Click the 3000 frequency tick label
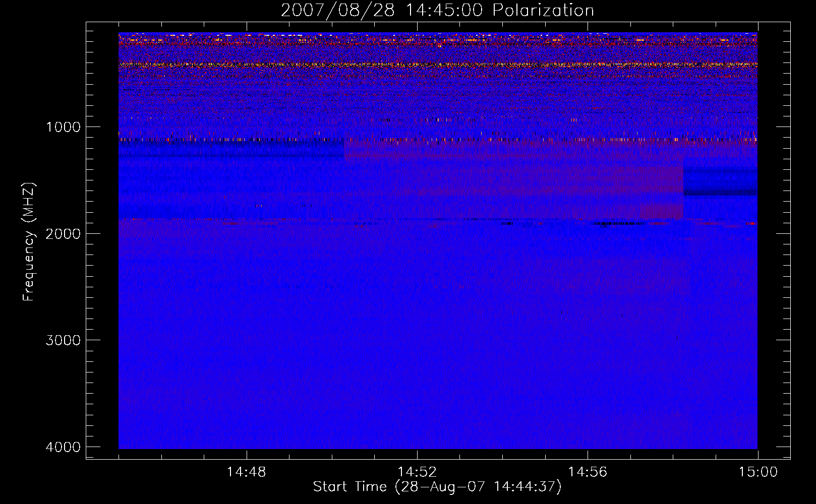This screenshot has height=504, width=816. click(x=63, y=340)
